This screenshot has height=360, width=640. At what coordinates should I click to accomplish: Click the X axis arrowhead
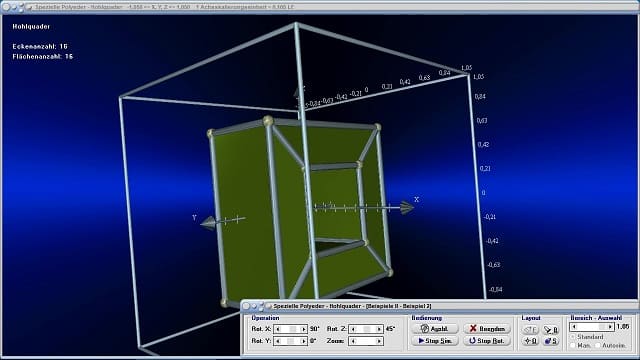point(407,208)
